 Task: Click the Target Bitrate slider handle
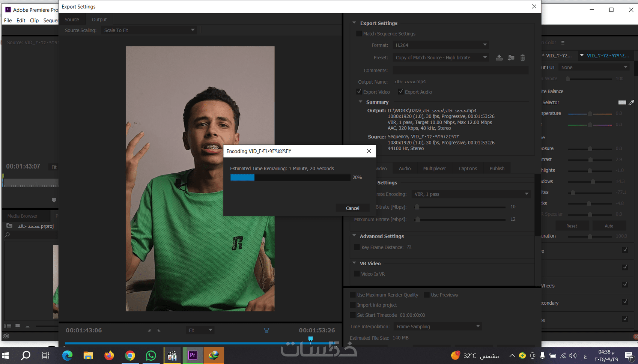pyautogui.click(x=417, y=207)
